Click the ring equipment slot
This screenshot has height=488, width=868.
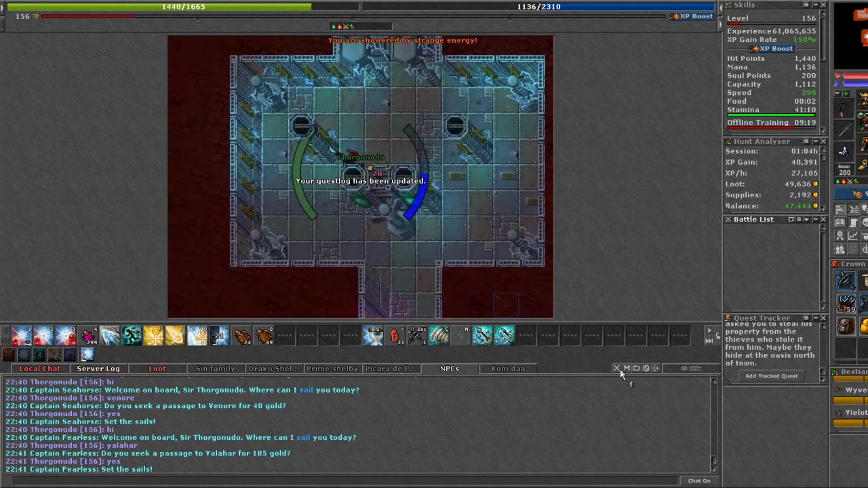pyautogui.click(x=844, y=152)
